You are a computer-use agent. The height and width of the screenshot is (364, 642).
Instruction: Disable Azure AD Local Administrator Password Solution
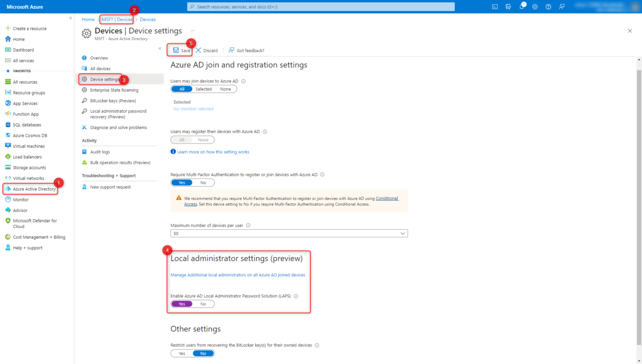coord(204,303)
